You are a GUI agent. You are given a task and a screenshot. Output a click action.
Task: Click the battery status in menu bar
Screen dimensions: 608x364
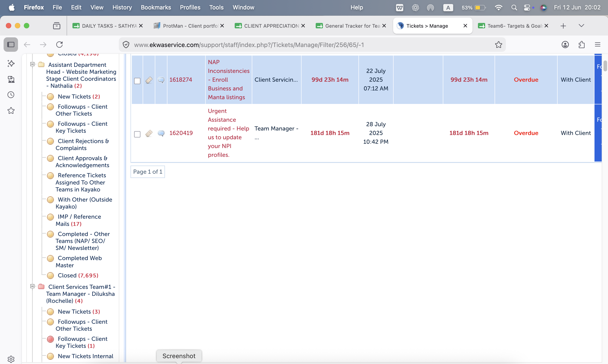pyautogui.click(x=474, y=8)
